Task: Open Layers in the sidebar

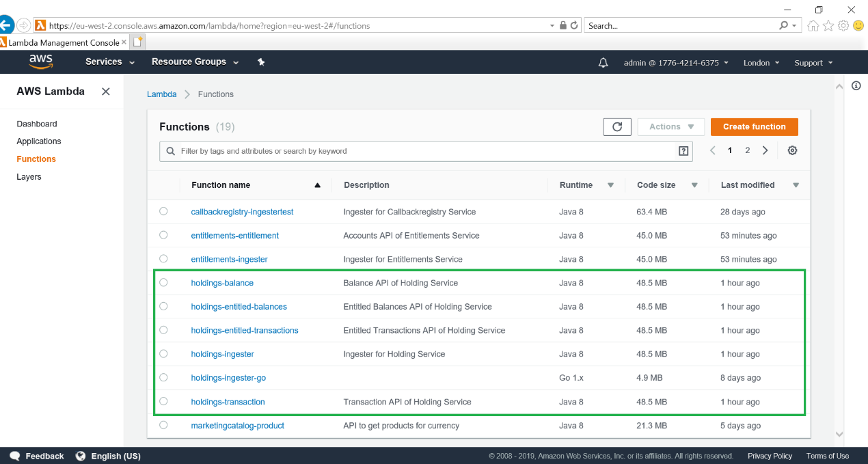Action: (x=29, y=177)
